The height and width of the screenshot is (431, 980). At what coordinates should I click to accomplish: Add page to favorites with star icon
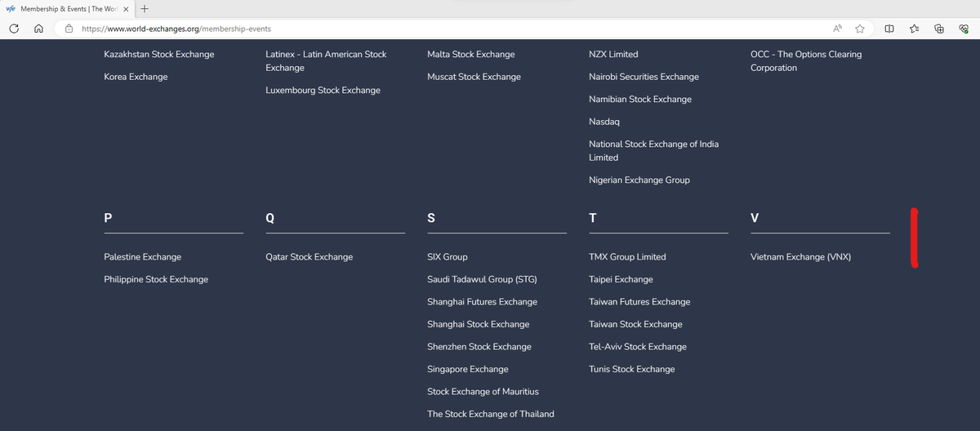tap(860, 29)
